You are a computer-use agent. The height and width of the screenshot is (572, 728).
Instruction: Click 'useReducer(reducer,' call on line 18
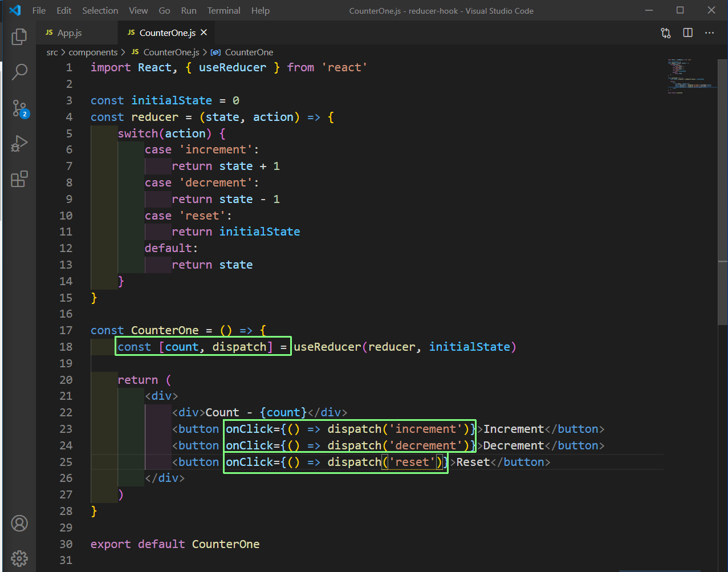point(358,347)
